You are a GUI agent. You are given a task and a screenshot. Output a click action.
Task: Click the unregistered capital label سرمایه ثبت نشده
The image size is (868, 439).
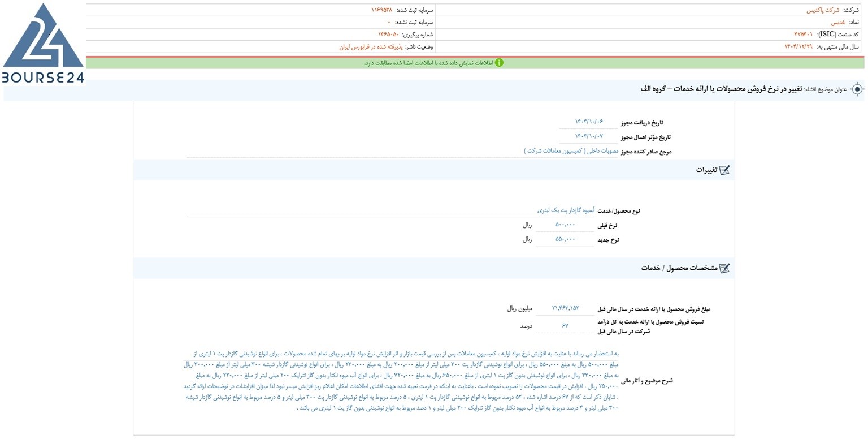414,22
